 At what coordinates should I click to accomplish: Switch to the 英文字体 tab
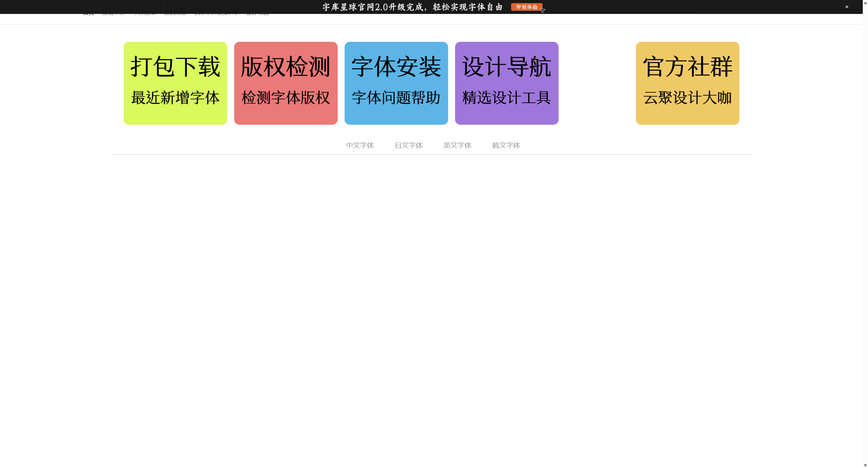pyautogui.click(x=458, y=145)
